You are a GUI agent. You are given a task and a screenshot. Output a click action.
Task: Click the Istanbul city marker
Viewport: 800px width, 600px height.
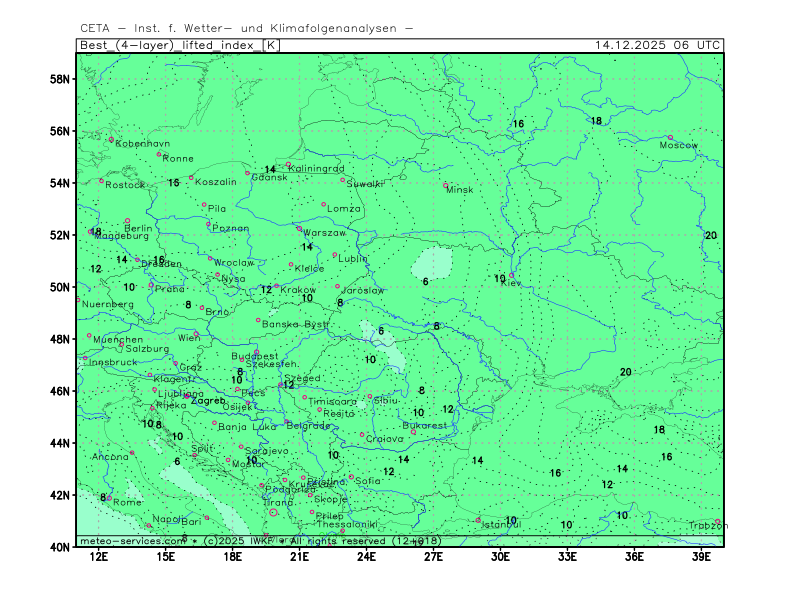pos(478,519)
